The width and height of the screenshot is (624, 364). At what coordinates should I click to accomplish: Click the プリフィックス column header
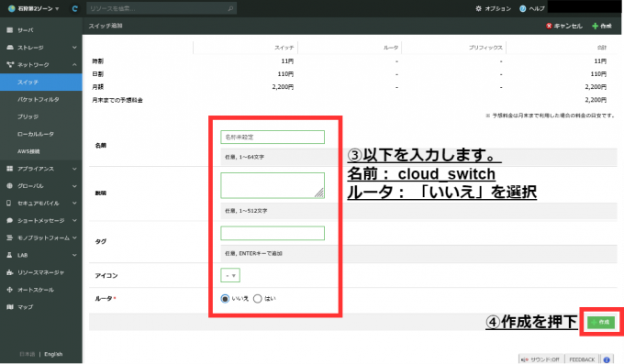[485, 48]
